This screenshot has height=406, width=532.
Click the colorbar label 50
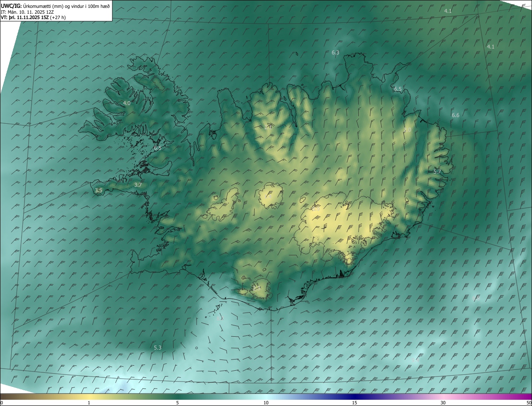tap(529, 403)
